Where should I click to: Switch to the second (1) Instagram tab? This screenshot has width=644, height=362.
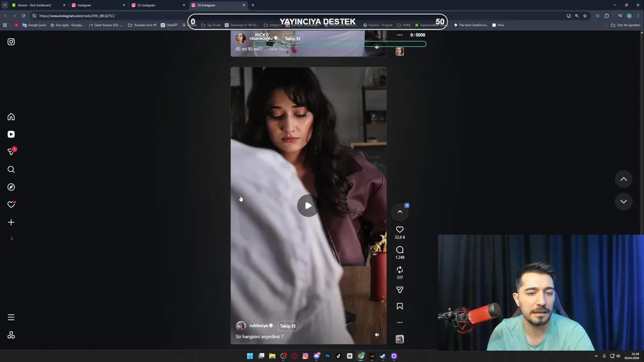click(x=158, y=5)
